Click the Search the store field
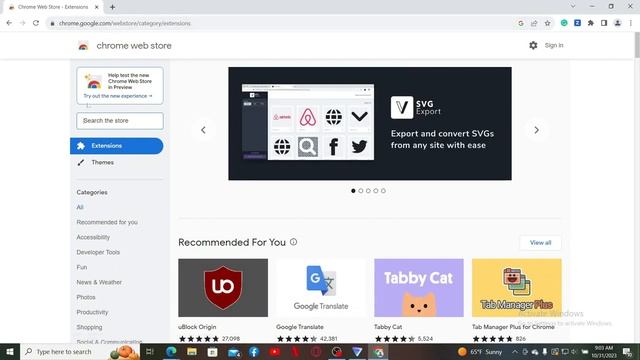The height and width of the screenshot is (360, 640). (x=120, y=121)
